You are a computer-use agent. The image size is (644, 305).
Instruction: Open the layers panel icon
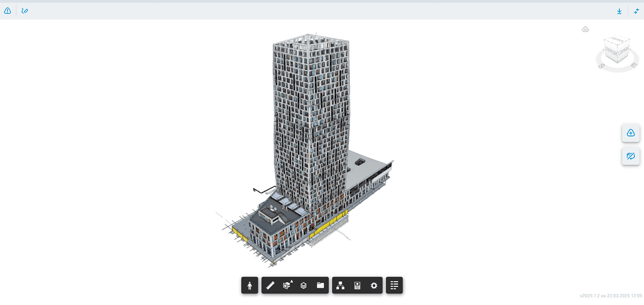coord(303,285)
